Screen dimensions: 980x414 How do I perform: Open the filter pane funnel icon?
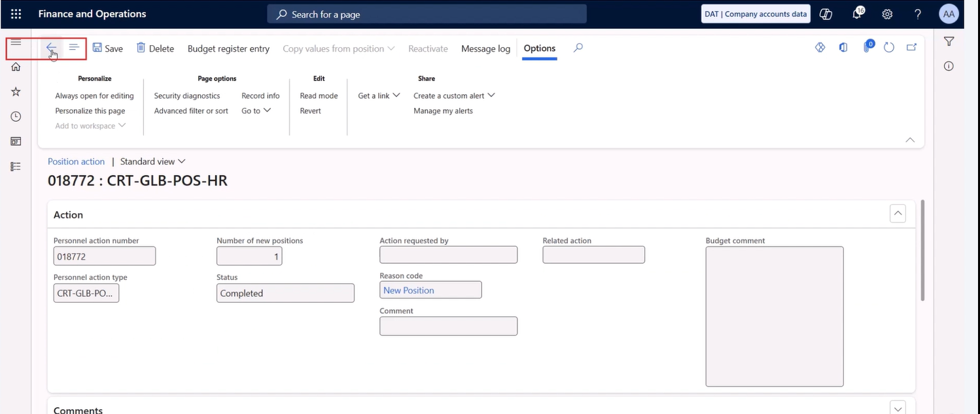click(x=949, y=42)
